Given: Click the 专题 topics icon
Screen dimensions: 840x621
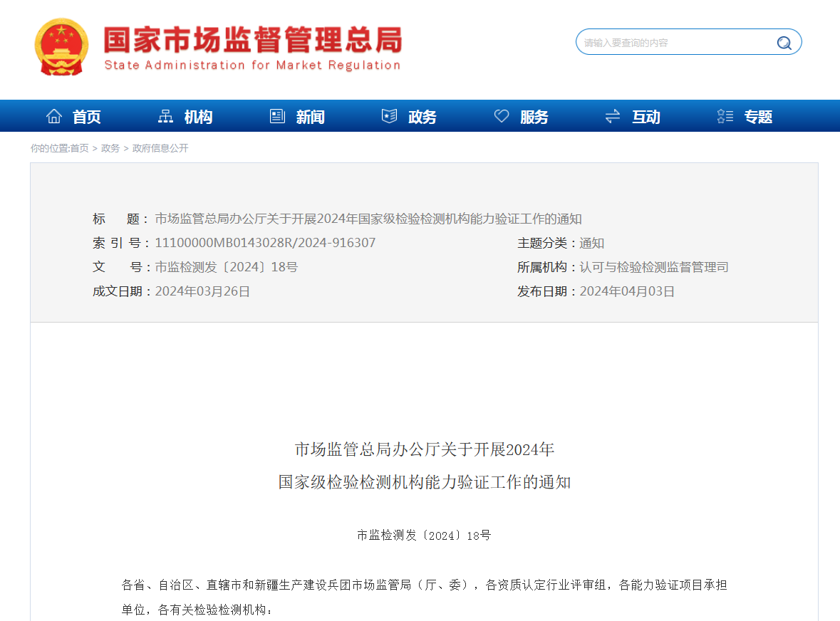Looking at the screenshot, I should (x=725, y=115).
